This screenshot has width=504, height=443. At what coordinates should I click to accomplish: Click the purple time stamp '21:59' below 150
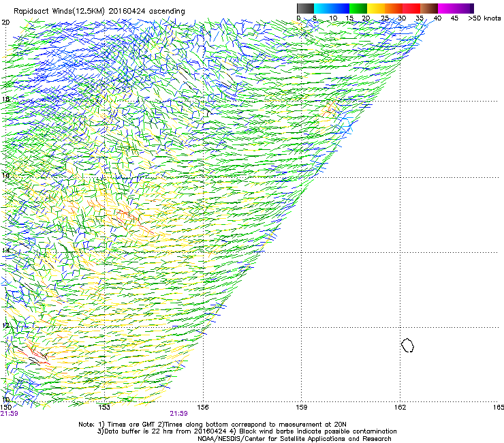pos(10,414)
